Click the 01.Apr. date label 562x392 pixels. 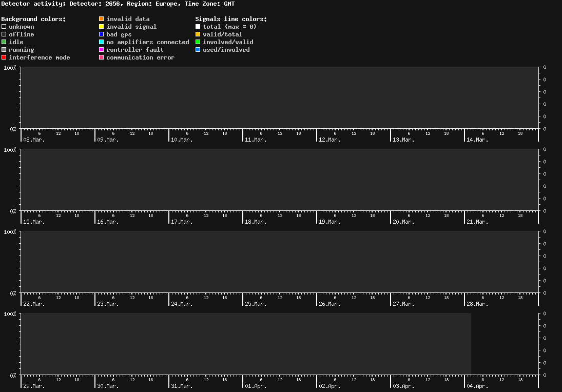256,386
